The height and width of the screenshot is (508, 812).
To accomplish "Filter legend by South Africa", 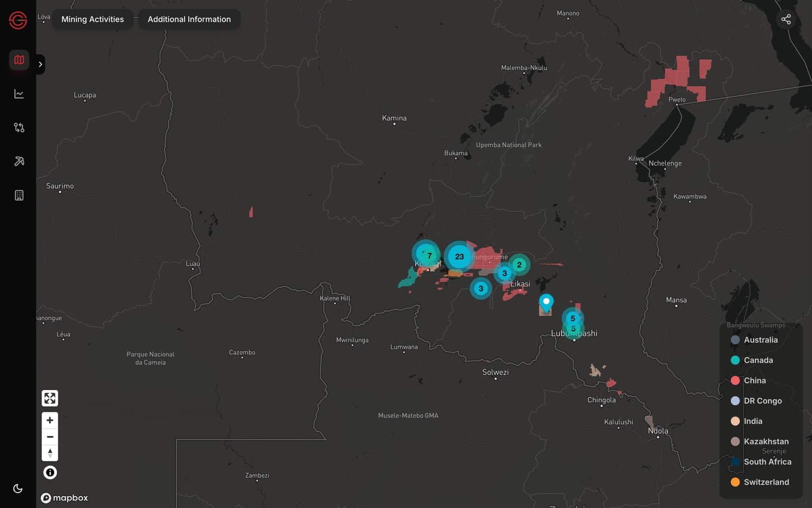I will (761, 462).
